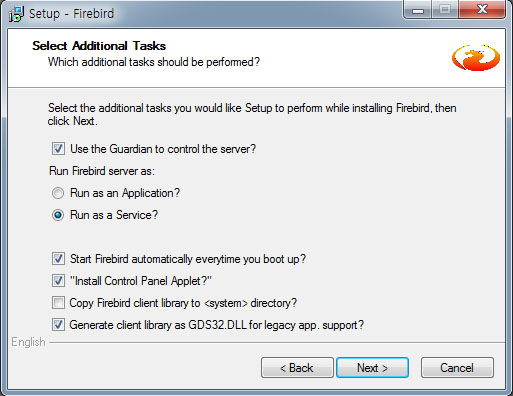The width and height of the screenshot is (513, 396).
Task: Click the Select Additional Tasks heading
Action: coord(99,46)
